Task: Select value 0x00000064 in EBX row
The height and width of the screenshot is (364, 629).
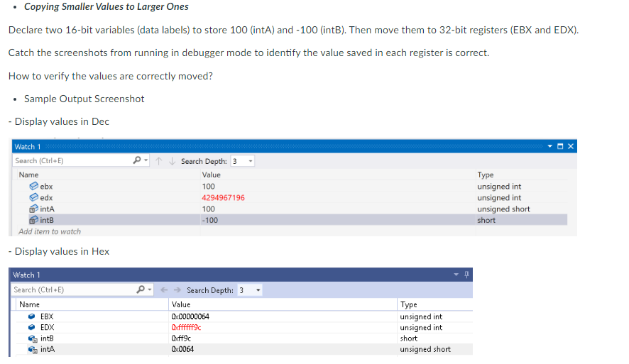Action: pyautogui.click(x=190, y=316)
